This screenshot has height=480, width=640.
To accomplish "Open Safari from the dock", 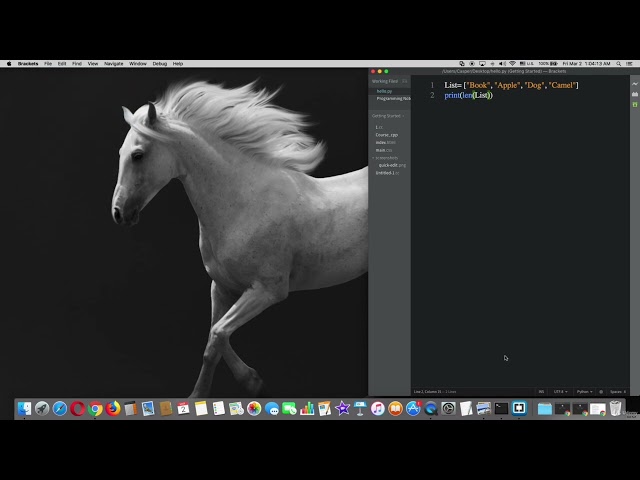I will click(60, 408).
